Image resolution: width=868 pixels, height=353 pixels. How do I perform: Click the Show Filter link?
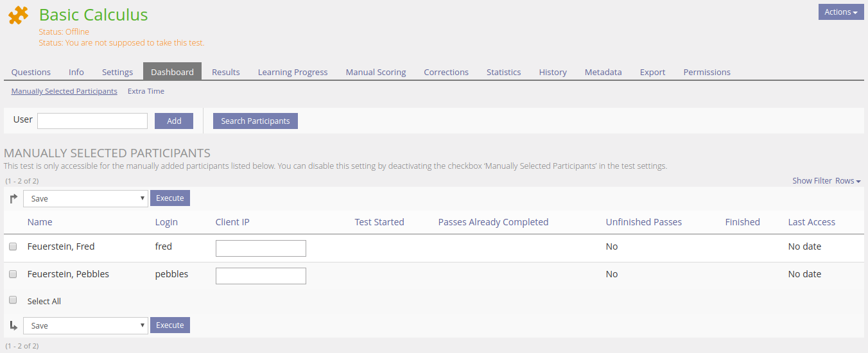812,181
